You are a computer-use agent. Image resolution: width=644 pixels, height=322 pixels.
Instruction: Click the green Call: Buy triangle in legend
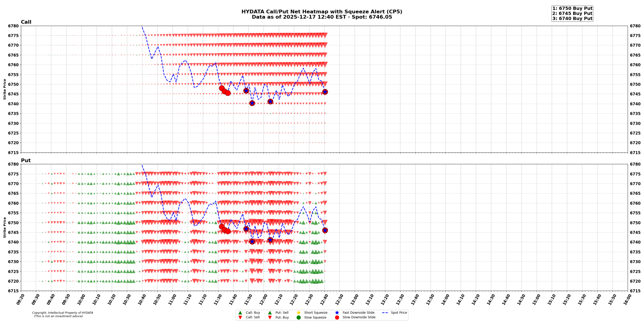tap(240, 313)
